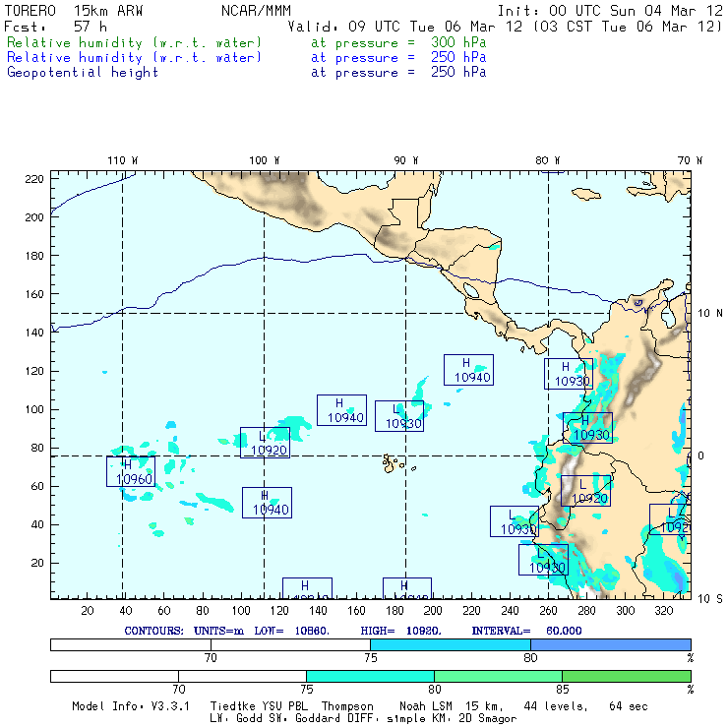Image resolution: width=728 pixels, height=728 pixels.
Task: Click the '90 W' longitude label
Action: 405,160
